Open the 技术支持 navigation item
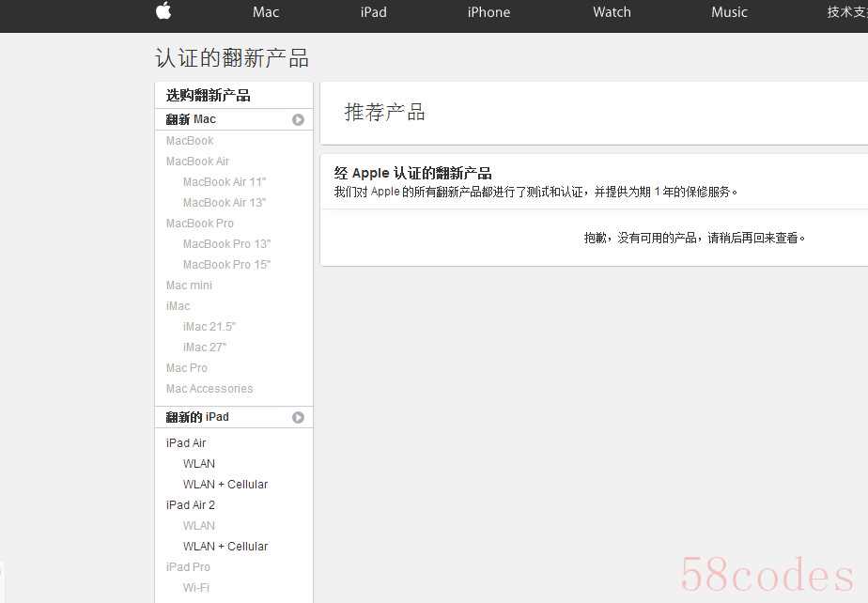Screen dimensions: 868x603 [847, 12]
